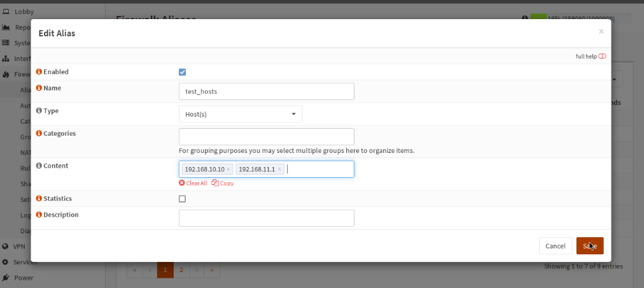The image size is (644, 288).
Task: Go to previous page of aliases table
Action: (x=150, y=270)
